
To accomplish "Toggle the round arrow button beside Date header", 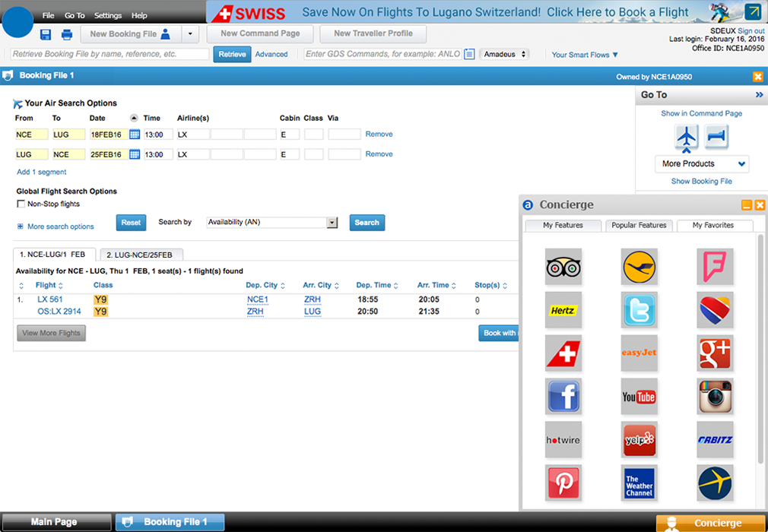I will tap(134, 118).
